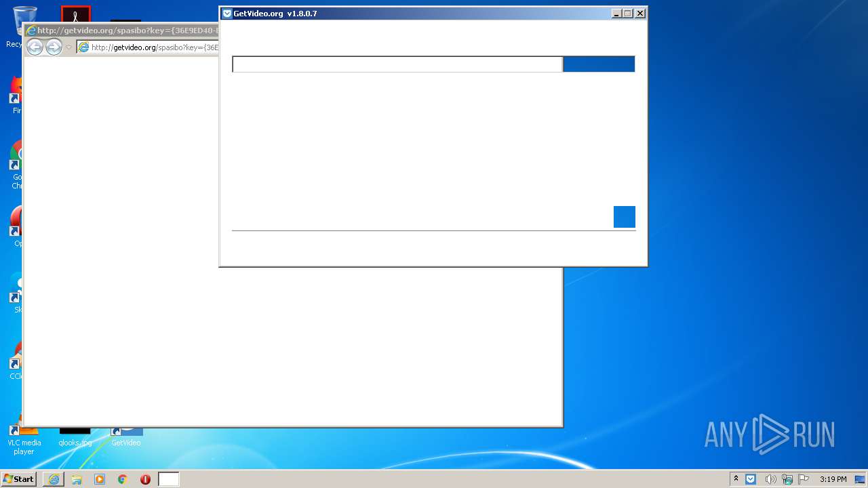The width and height of the screenshot is (868, 488).
Task: Click the Forward button in Internet Explorer
Action: pos(54,47)
